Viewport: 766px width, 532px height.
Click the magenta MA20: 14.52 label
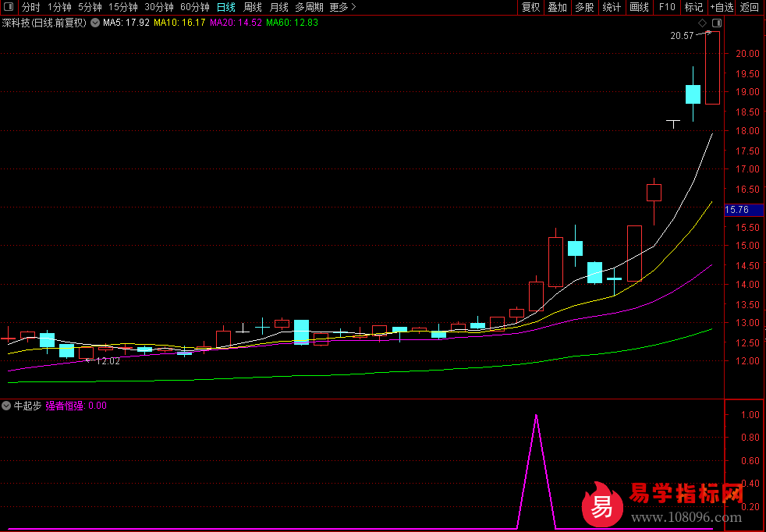236,23
